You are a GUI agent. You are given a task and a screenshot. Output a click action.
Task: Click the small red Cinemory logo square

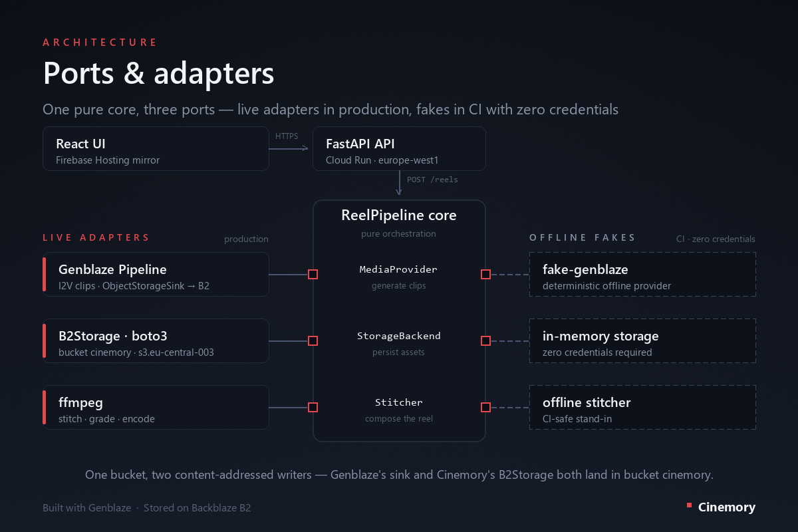pos(689,506)
